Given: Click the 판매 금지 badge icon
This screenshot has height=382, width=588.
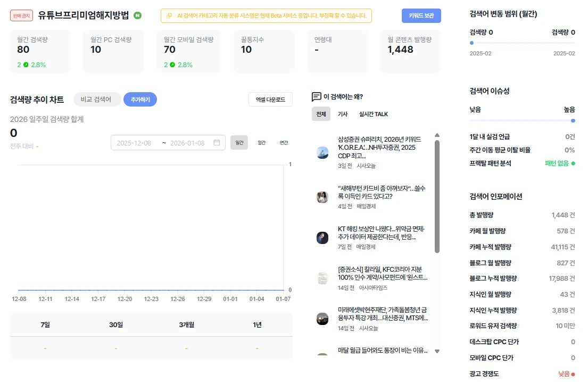Looking at the screenshot, I should [x=21, y=15].
